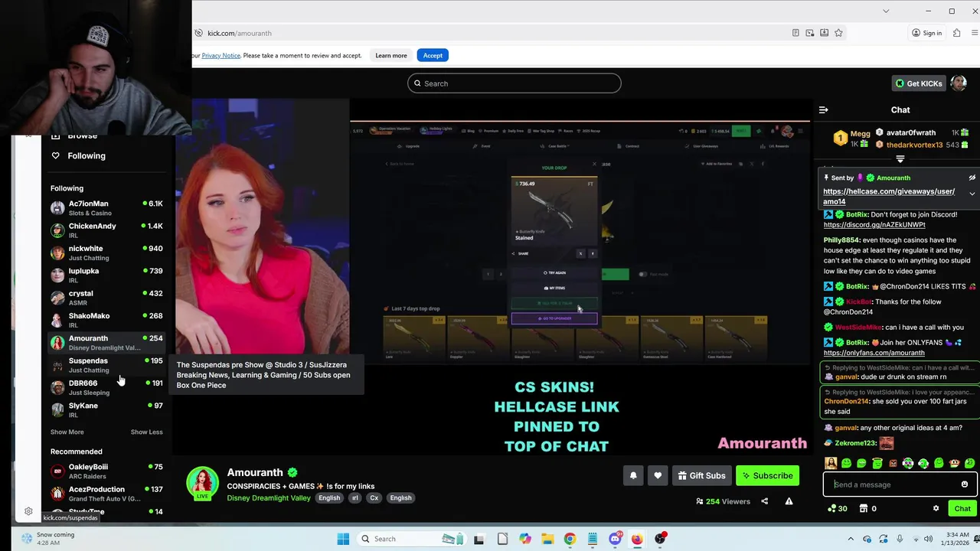Open Firefox hamburger application menu
The width and height of the screenshot is (980, 551).
pyautogui.click(x=975, y=33)
